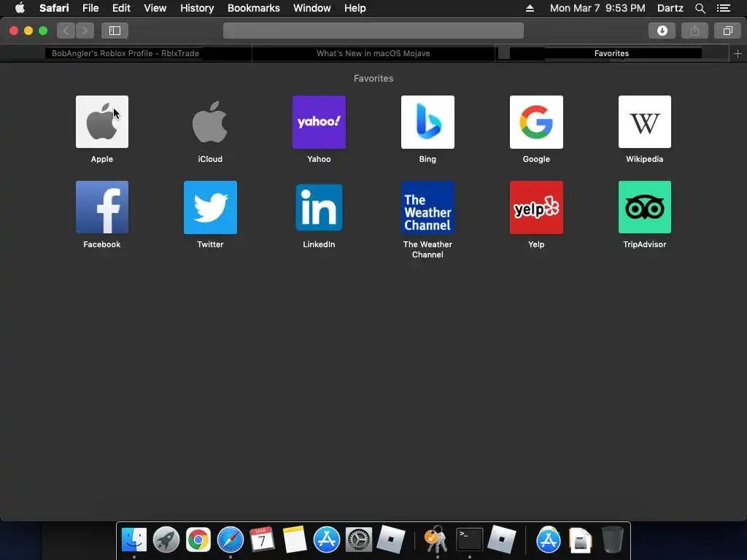Open the Google favorite tile

(x=536, y=122)
